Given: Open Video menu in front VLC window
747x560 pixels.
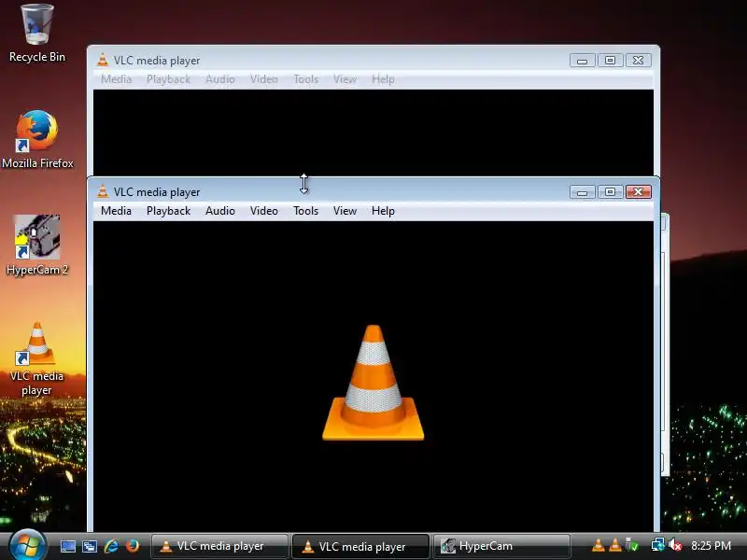Looking at the screenshot, I should 264,211.
